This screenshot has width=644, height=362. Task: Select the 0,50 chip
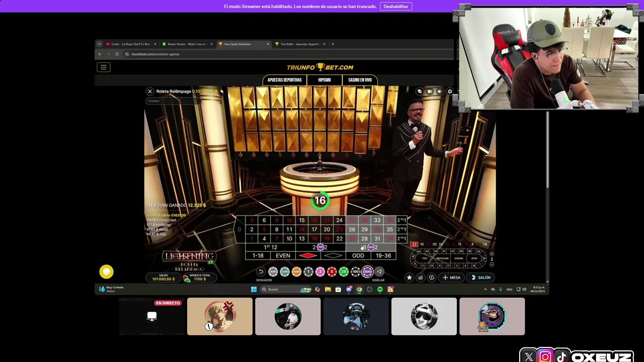[x=296, y=271]
